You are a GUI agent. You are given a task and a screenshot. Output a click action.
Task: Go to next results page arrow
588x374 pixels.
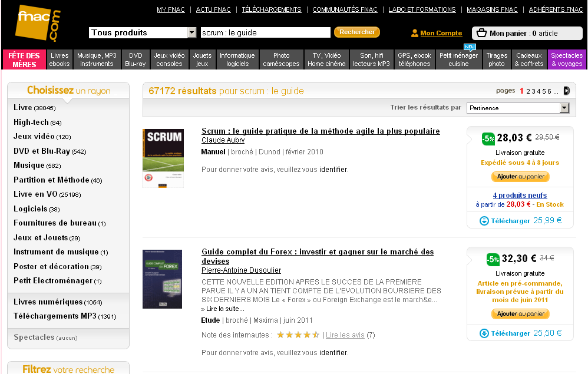(567, 91)
